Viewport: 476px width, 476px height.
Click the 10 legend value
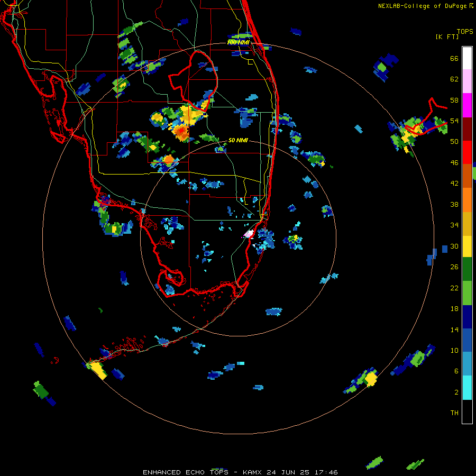point(454,350)
